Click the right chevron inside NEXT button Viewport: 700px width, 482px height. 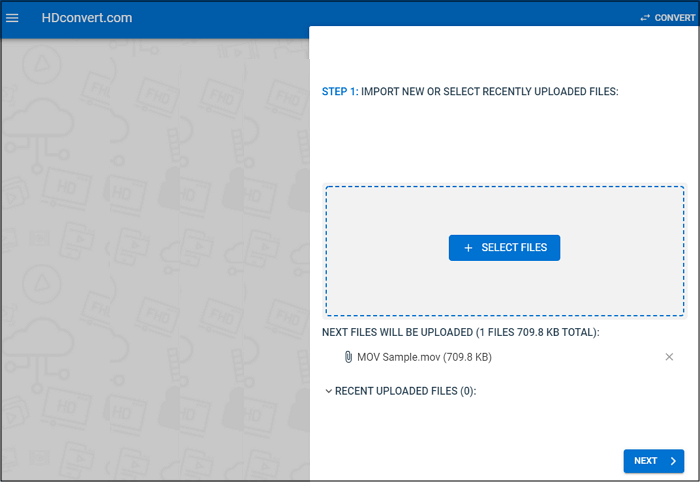point(675,461)
